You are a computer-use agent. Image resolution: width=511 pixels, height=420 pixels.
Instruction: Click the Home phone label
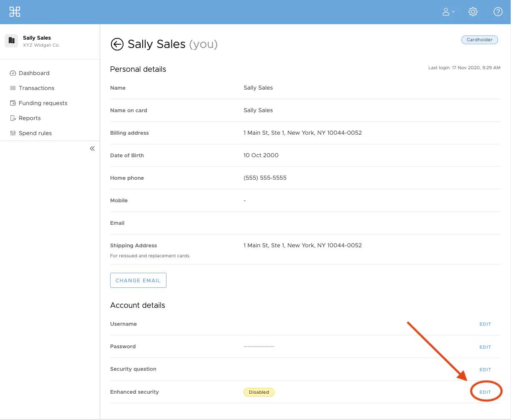(127, 178)
